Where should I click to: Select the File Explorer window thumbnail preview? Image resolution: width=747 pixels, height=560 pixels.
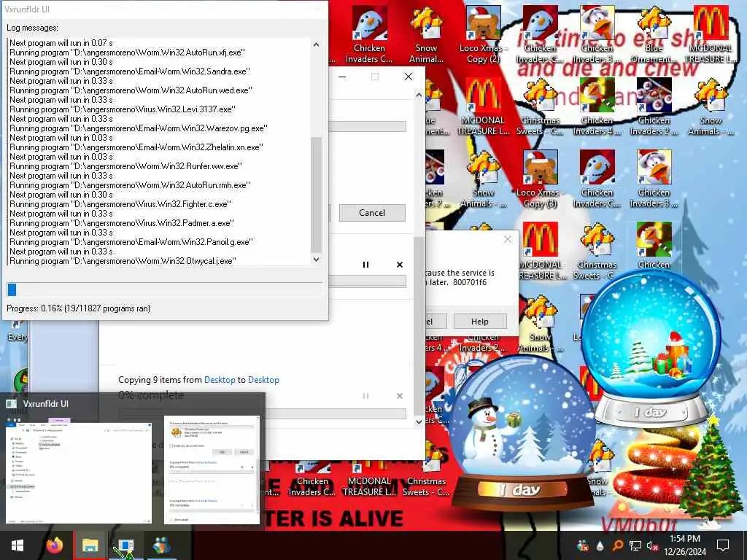[x=79, y=470]
